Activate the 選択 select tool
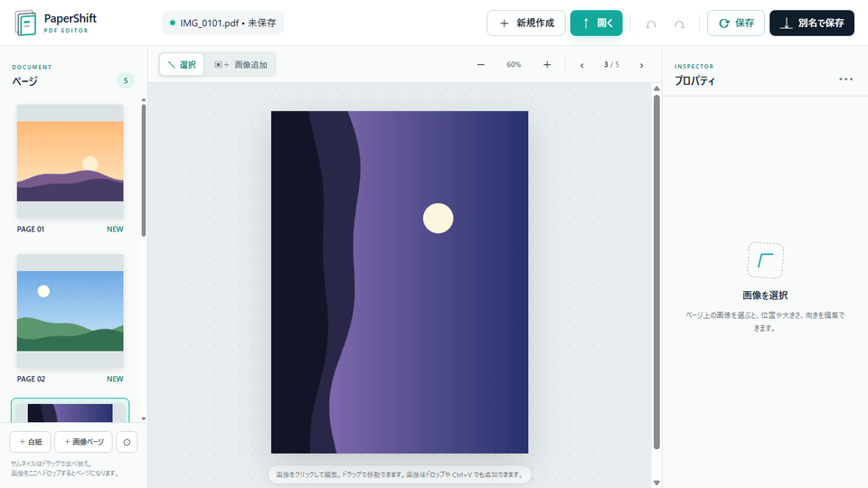The height and width of the screenshot is (488, 868). 182,65
